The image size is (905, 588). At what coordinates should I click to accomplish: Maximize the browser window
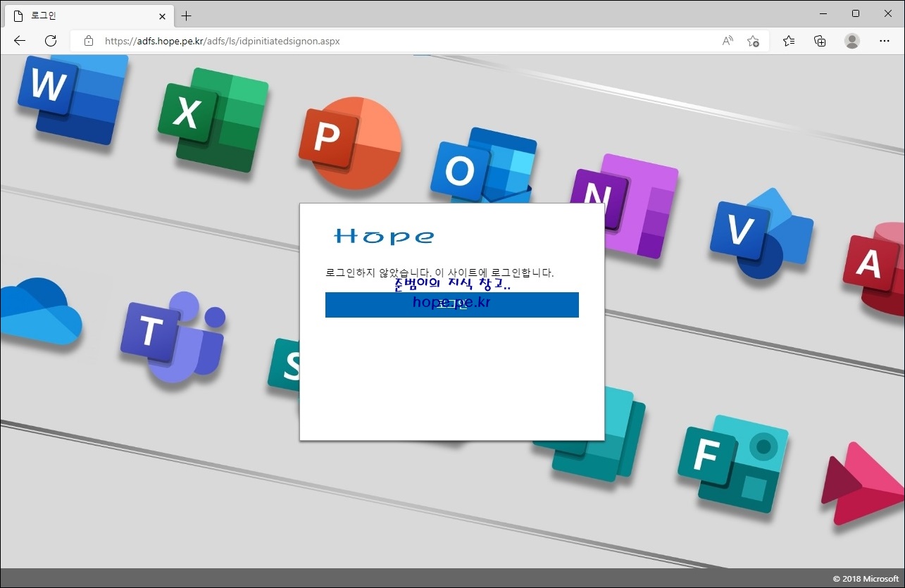coord(856,13)
